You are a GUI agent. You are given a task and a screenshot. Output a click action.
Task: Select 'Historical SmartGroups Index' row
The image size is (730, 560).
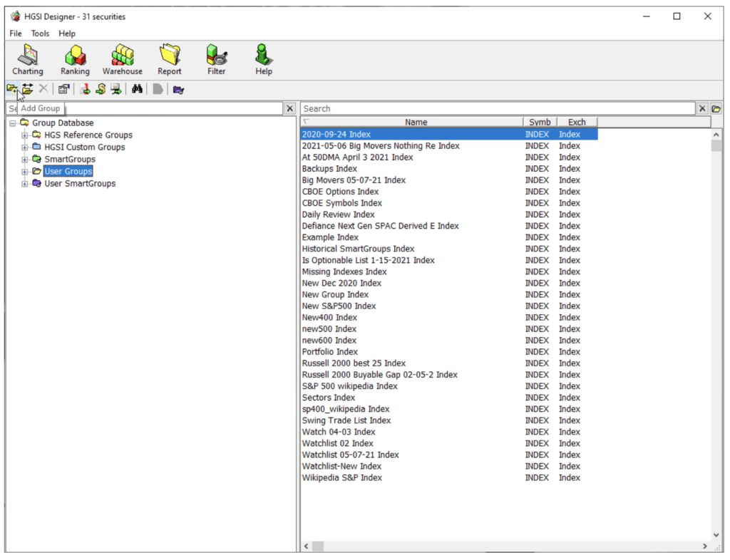[449, 249]
